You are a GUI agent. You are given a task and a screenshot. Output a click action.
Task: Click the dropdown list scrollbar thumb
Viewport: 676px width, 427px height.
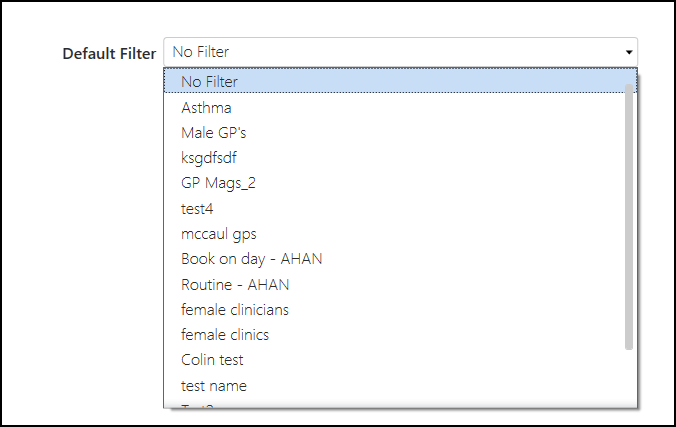(x=629, y=215)
